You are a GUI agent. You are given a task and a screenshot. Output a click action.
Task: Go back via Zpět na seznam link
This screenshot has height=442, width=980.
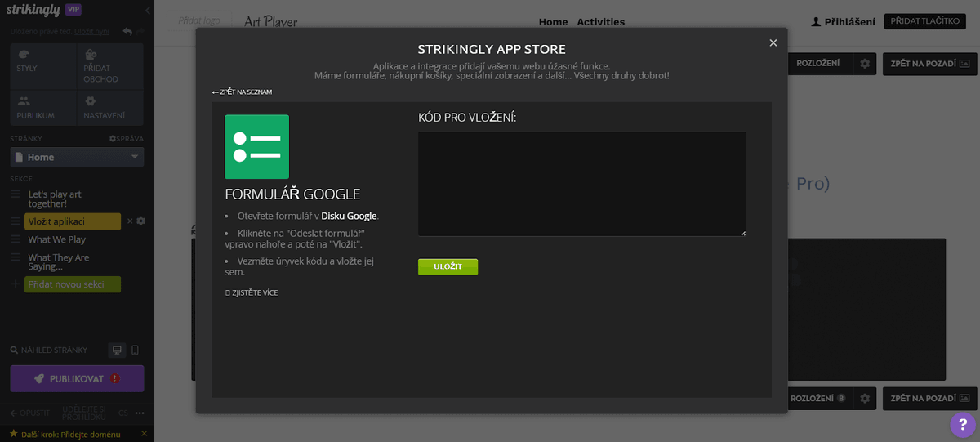242,92
